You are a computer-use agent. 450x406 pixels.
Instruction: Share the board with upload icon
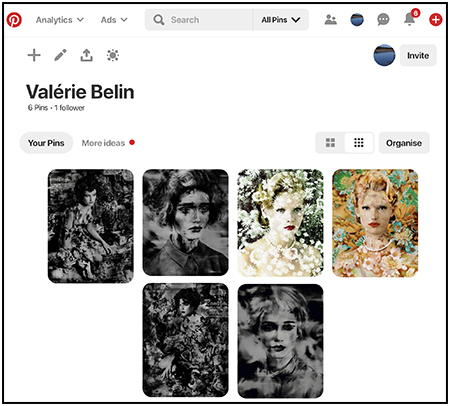[x=87, y=55]
